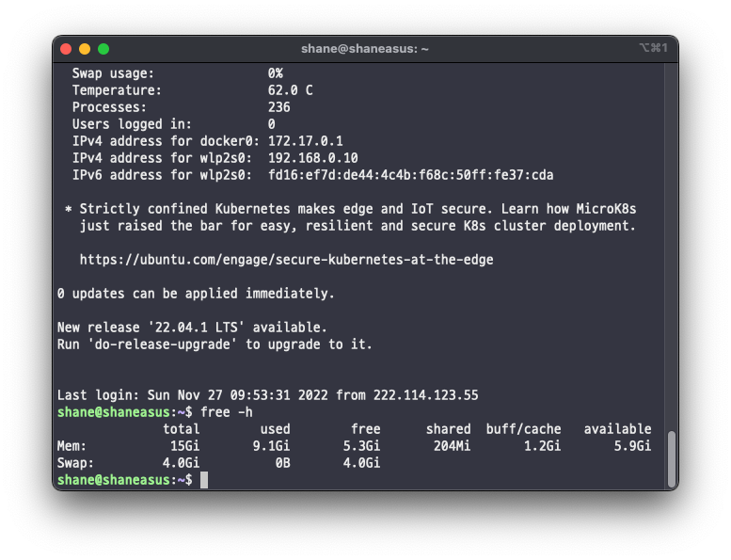Click the red close window button
This screenshot has height=560, width=731.
pyautogui.click(x=66, y=49)
